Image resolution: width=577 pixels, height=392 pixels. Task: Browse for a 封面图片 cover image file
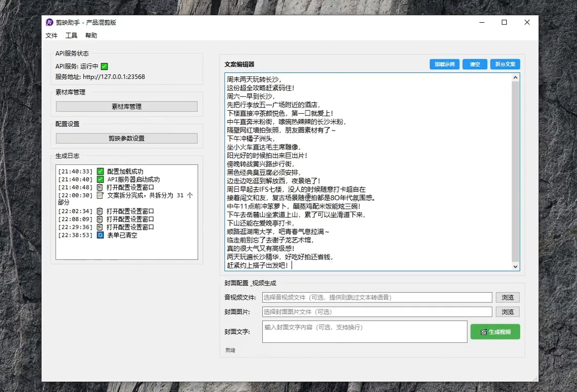click(507, 312)
